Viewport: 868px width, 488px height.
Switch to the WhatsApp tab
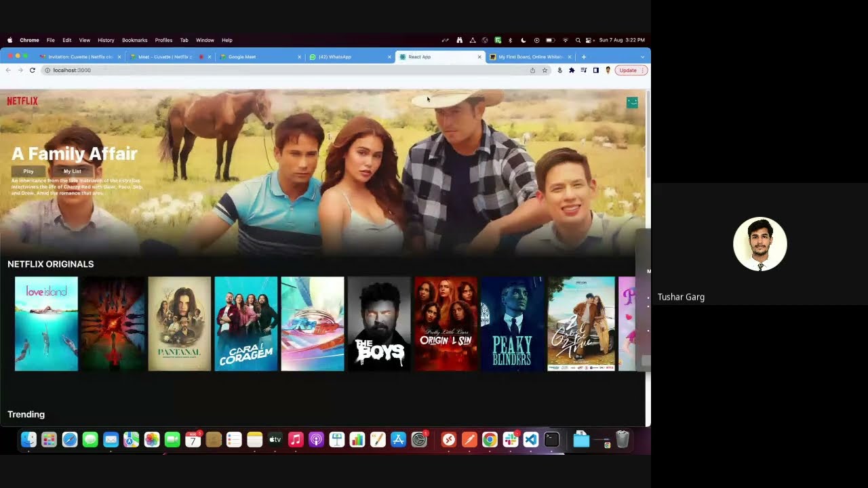pos(349,57)
